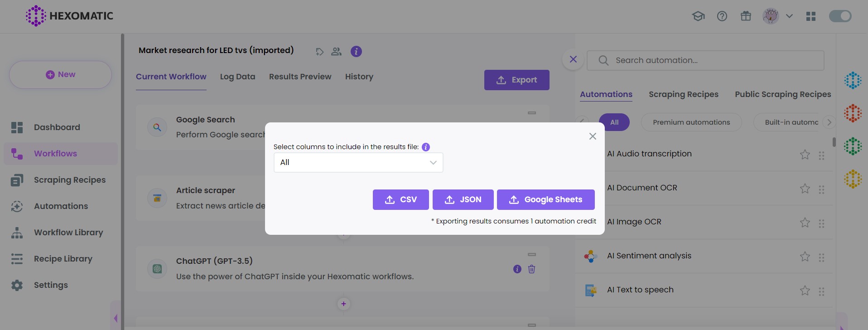This screenshot has width=868, height=330.
Task: Star the AI Sentiment analysis automation
Action: 805,257
